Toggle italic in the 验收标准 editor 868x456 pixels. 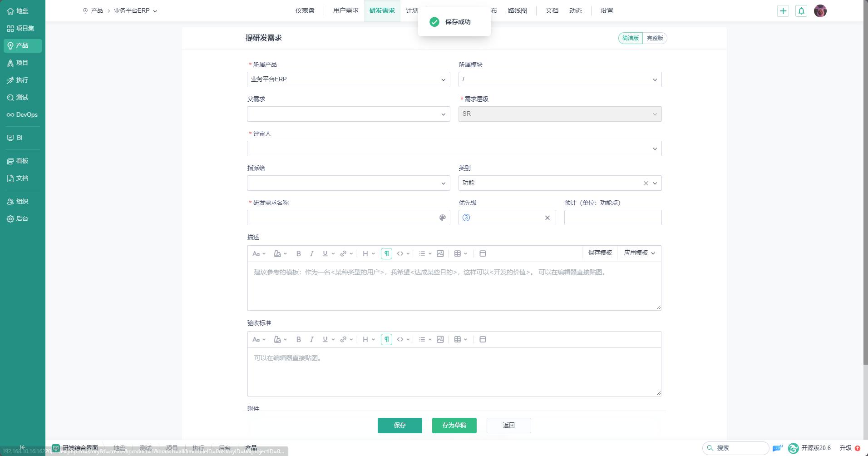click(311, 339)
